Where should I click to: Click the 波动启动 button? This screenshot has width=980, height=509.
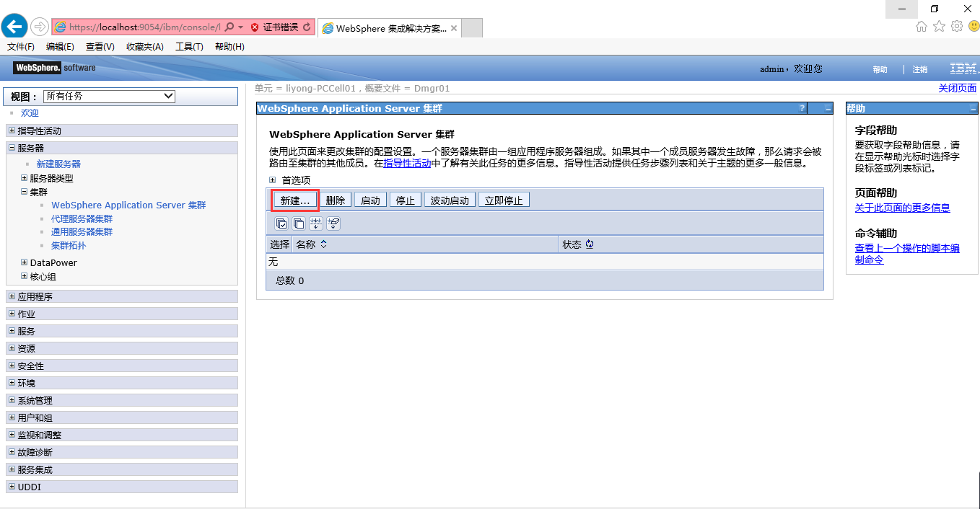point(450,200)
